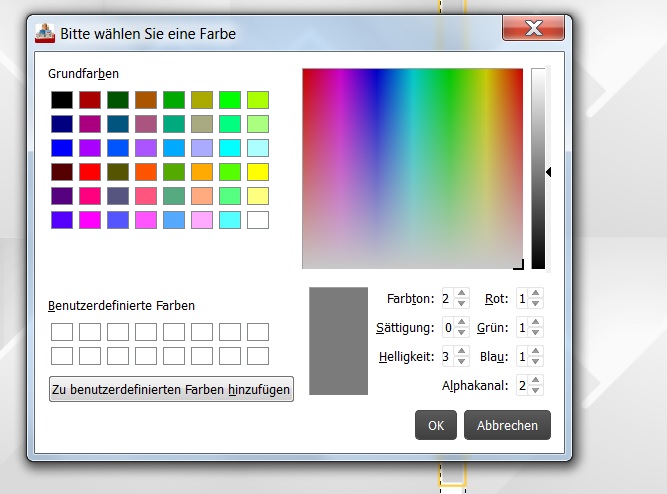Decrease the Alphakanal value with down arrow

pyautogui.click(x=537, y=390)
